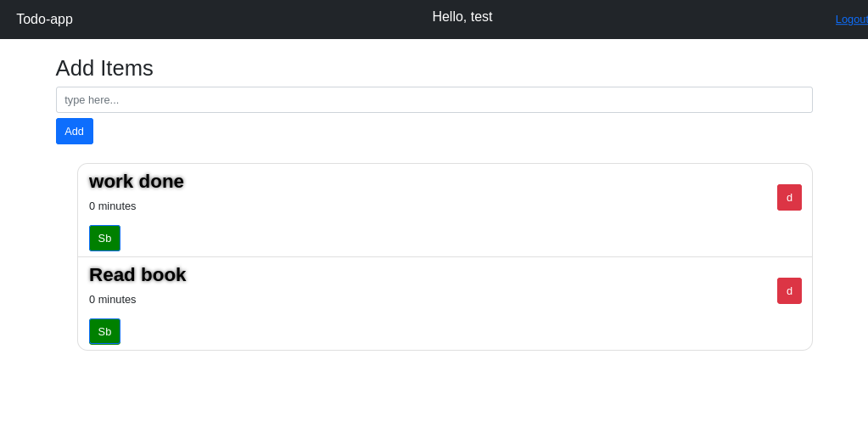Click '0 minutes' under 'work done'
868x439 pixels.
[113, 206]
